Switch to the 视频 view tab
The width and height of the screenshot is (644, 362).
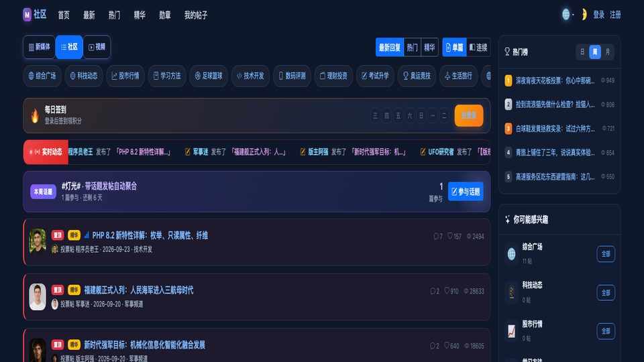(97, 47)
